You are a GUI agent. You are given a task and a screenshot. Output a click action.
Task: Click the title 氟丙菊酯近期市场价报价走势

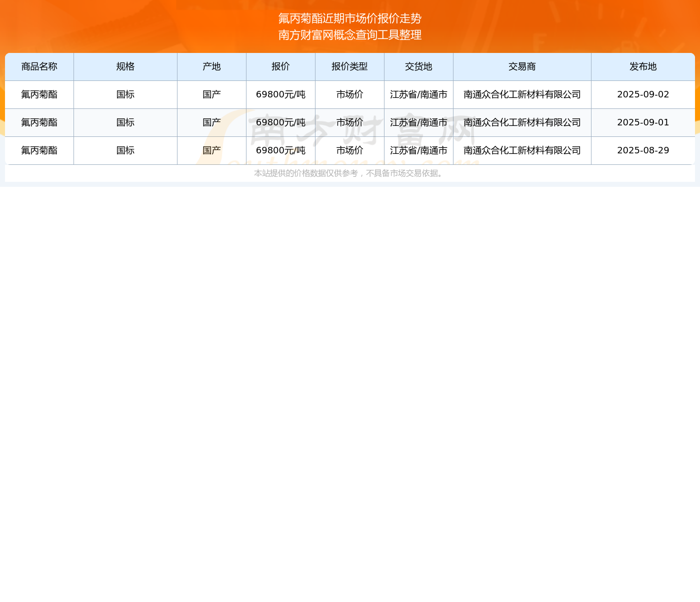pos(350,18)
